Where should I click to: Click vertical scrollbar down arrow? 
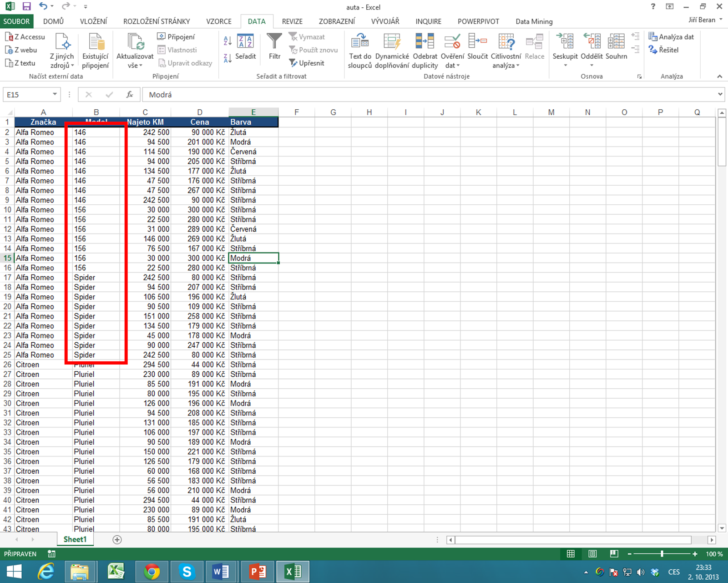click(722, 528)
